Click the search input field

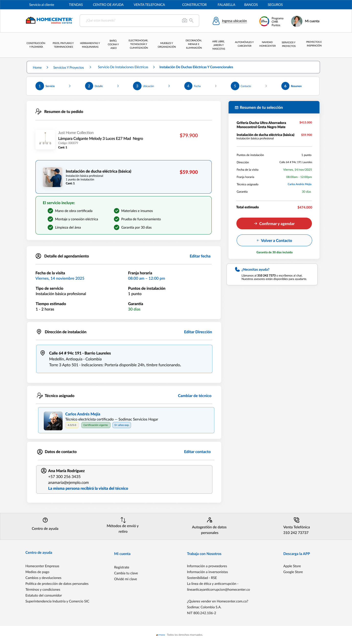coord(139,21)
